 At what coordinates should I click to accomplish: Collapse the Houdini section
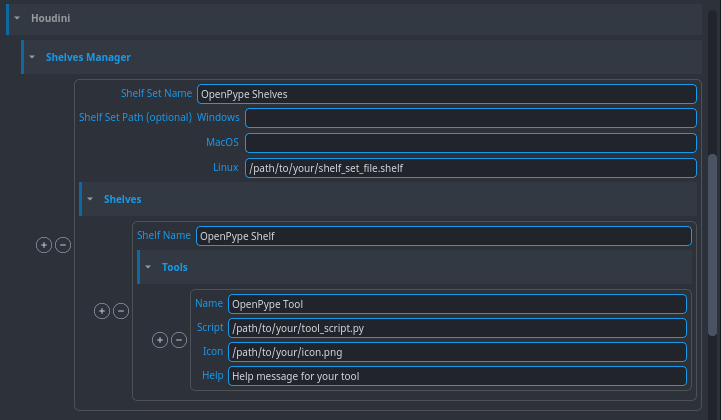click(17, 18)
